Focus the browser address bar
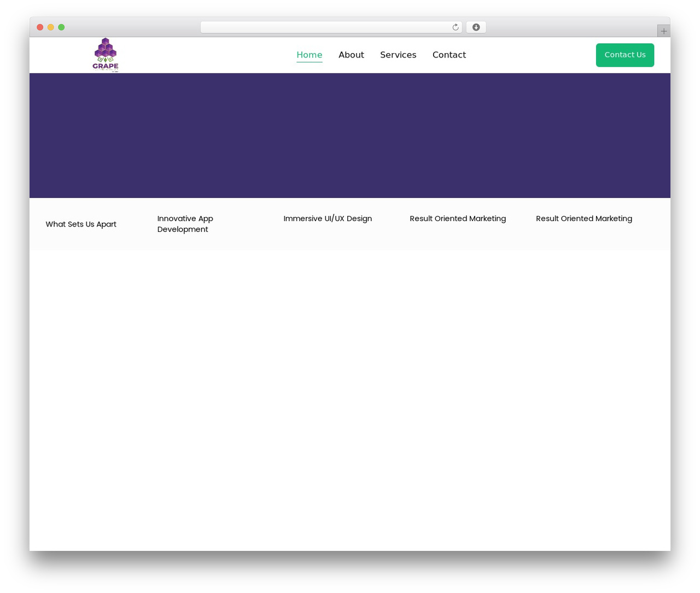The height and width of the screenshot is (593, 700). tap(331, 27)
